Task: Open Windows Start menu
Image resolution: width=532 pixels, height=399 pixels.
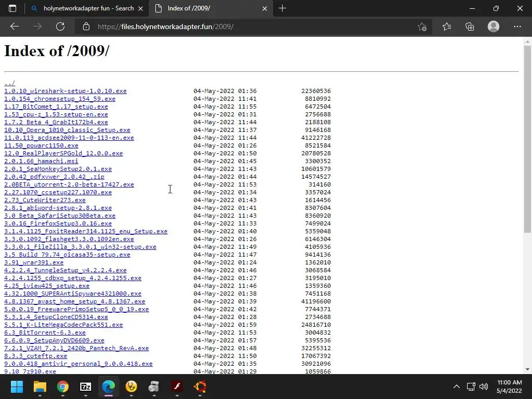Action: coord(17,387)
